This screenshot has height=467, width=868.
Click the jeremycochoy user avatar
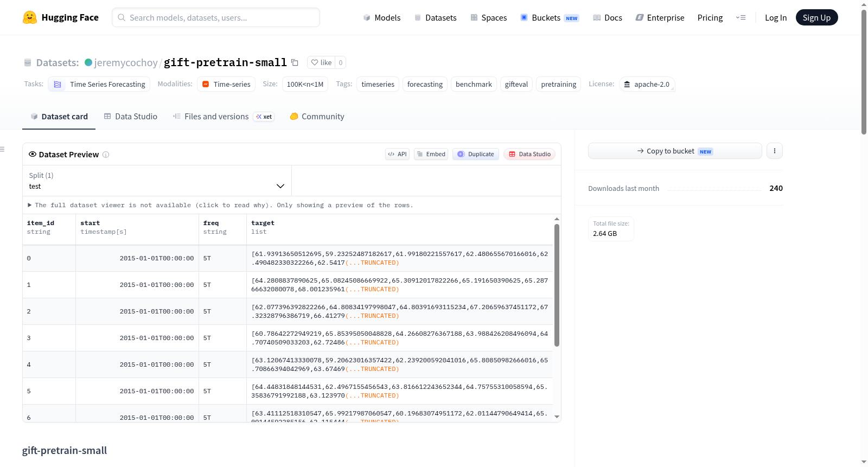pyautogui.click(x=88, y=62)
